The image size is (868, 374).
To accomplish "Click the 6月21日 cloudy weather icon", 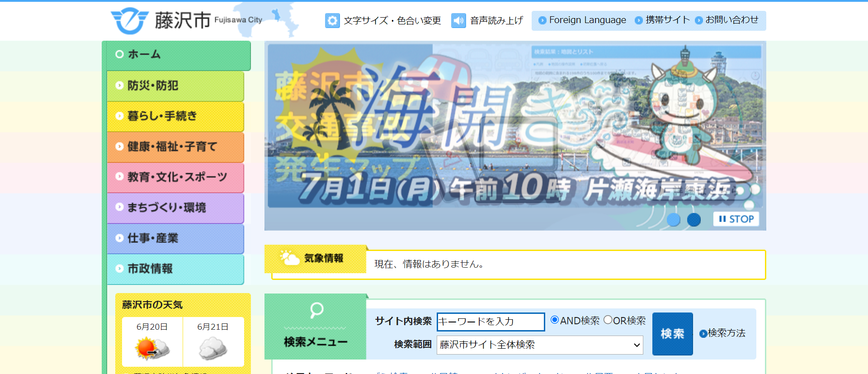I will pos(213,348).
